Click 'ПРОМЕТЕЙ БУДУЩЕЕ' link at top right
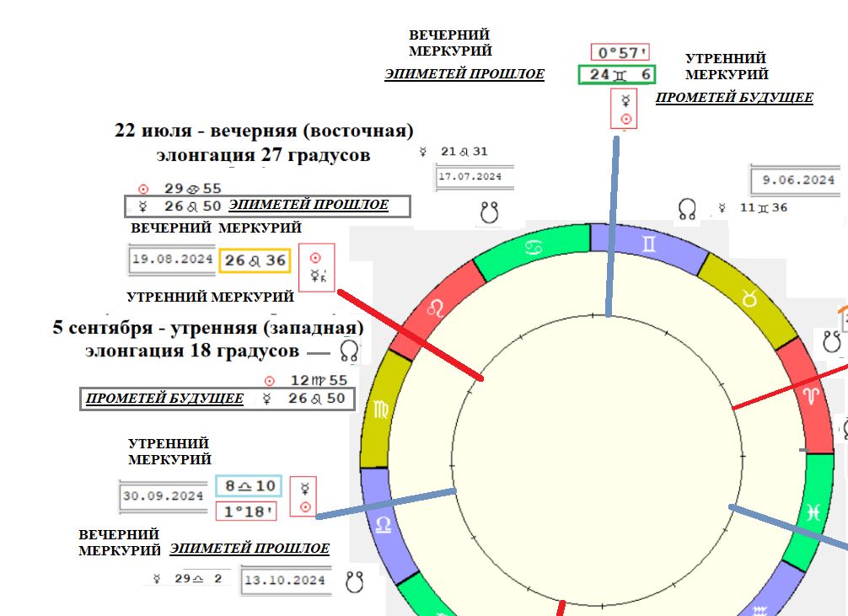The height and width of the screenshot is (616, 848). tap(734, 98)
